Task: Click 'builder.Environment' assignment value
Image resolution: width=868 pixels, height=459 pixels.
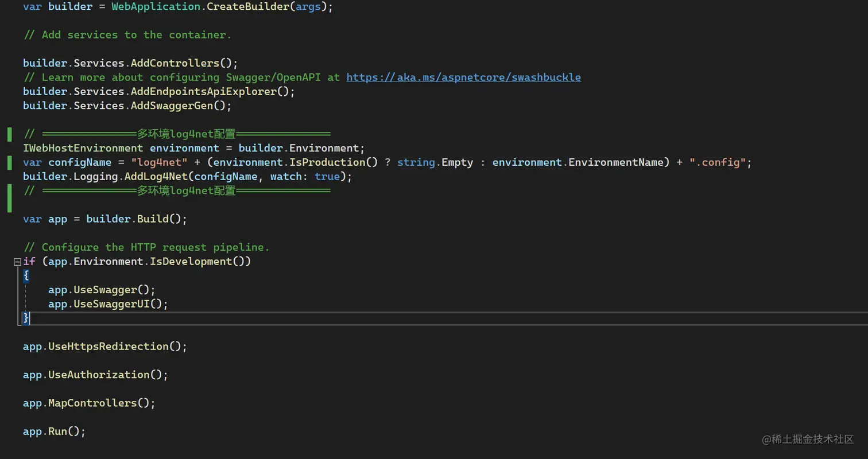Action: click(299, 148)
